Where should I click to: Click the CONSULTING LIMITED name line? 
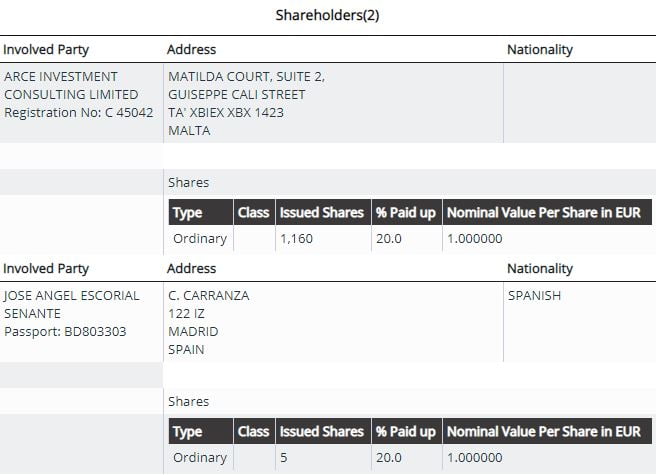click(x=71, y=95)
